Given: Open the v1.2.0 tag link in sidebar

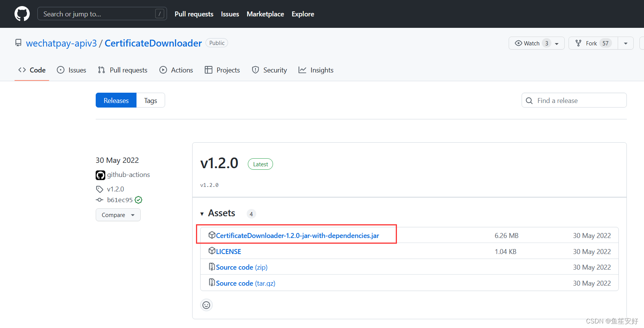Looking at the screenshot, I should coord(116,189).
